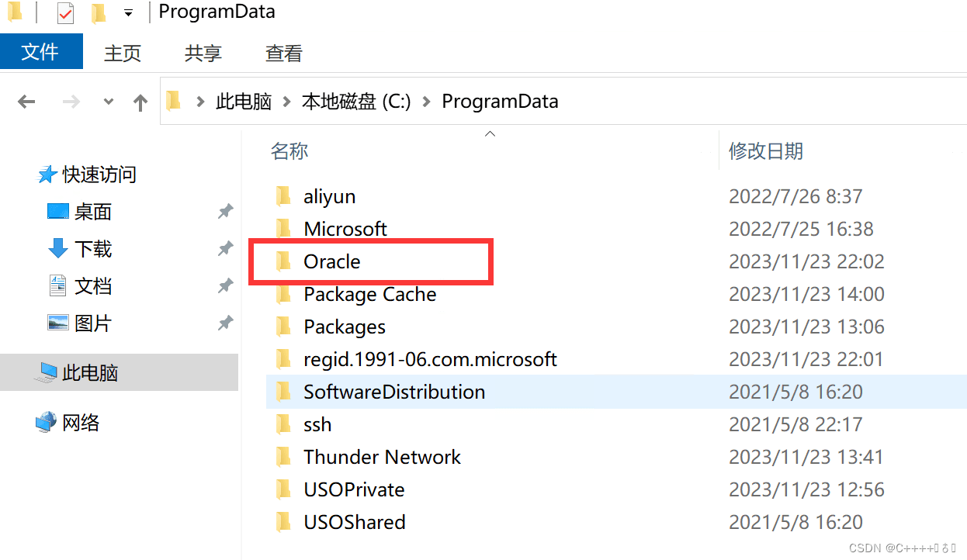Click 此电脑 in address breadcrumb
967x560 pixels.
coord(244,102)
